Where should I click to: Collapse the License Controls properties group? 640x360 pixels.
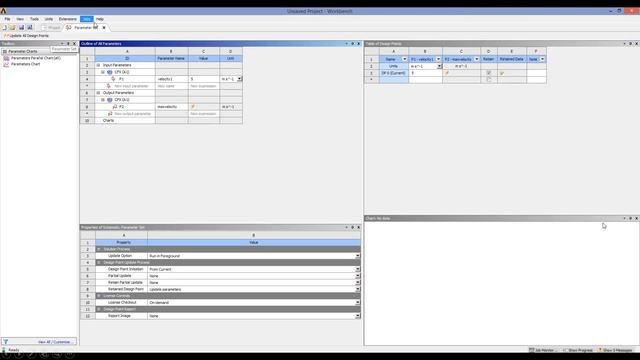coord(99,296)
